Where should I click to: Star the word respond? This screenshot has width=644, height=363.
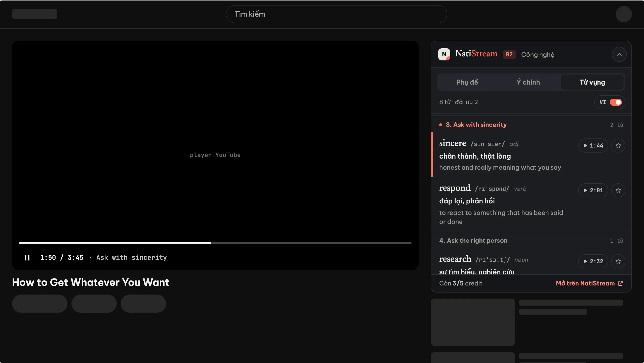[x=618, y=190]
